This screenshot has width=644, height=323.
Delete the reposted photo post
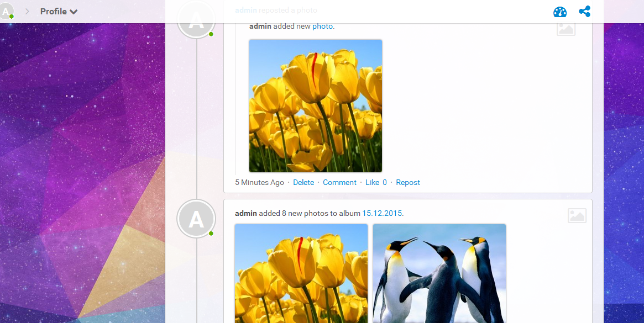(x=303, y=182)
